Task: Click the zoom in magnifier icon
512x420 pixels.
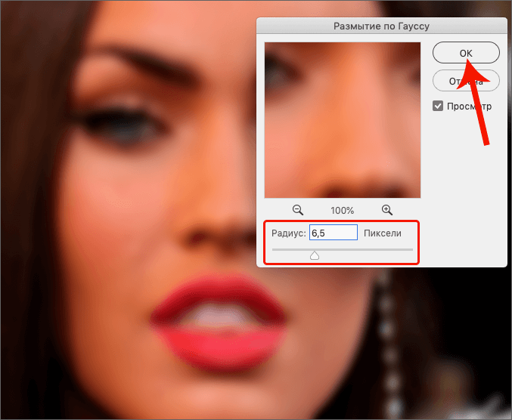Action: (387, 210)
